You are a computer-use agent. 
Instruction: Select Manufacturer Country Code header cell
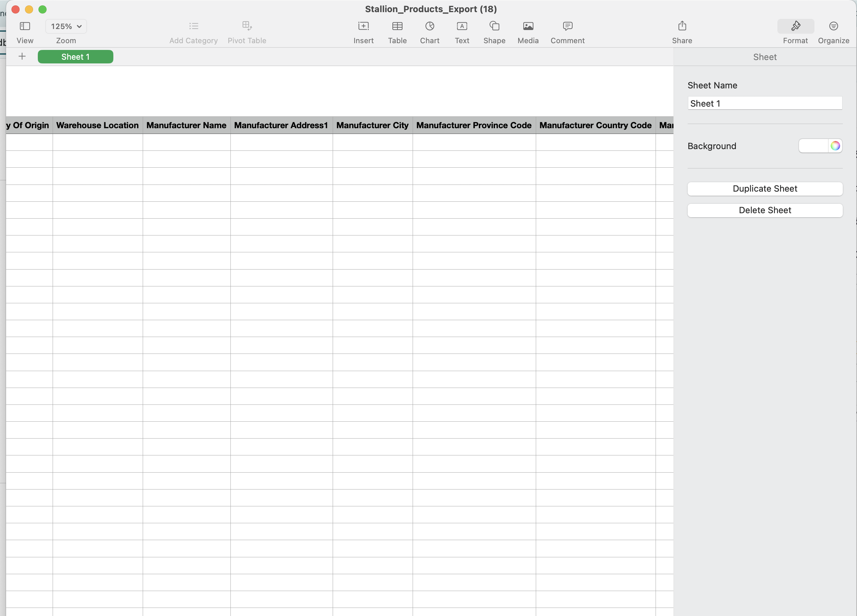[x=596, y=125]
